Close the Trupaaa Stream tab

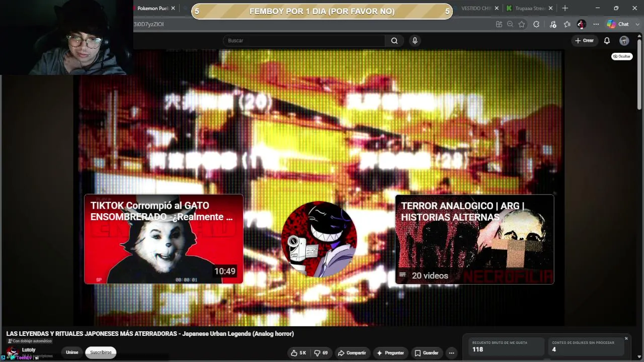coord(550,9)
